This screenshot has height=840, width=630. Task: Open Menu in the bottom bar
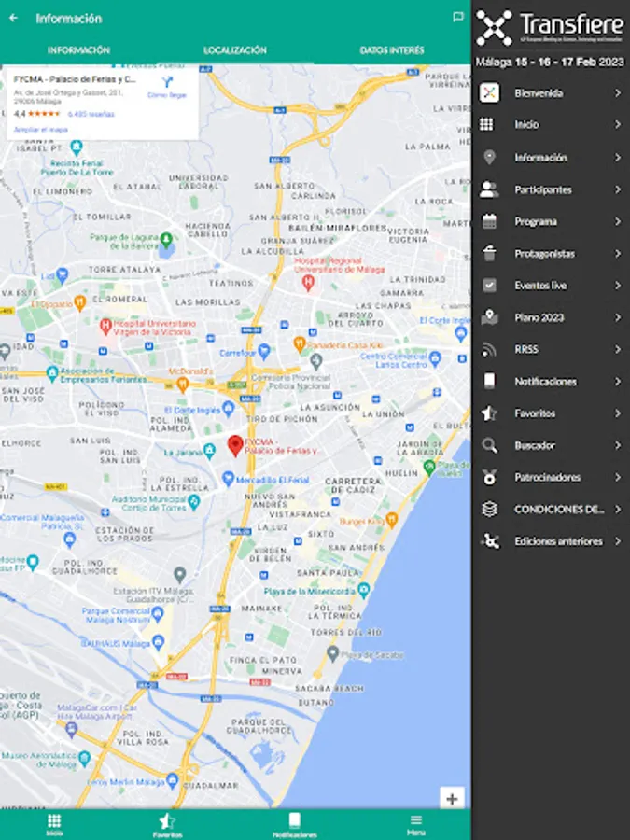(x=416, y=824)
